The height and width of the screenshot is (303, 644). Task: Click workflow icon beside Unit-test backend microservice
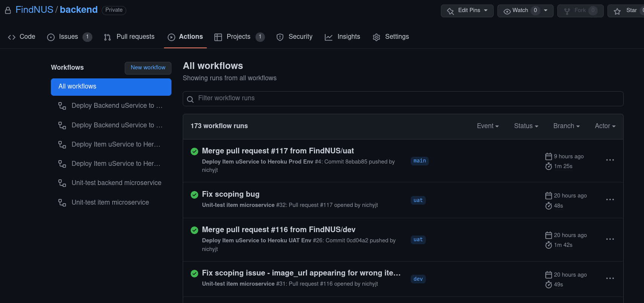(x=62, y=183)
